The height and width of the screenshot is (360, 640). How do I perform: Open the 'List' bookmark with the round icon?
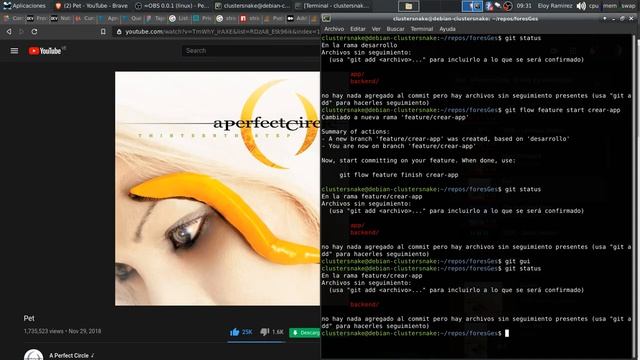click(x=178, y=18)
